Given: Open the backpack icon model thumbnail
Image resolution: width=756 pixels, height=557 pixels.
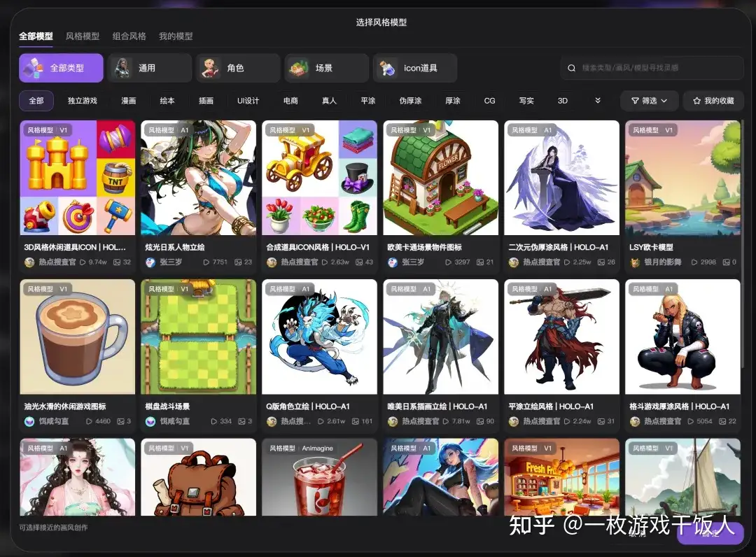Looking at the screenshot, I should pyautogui.click(x=199, y=477).
